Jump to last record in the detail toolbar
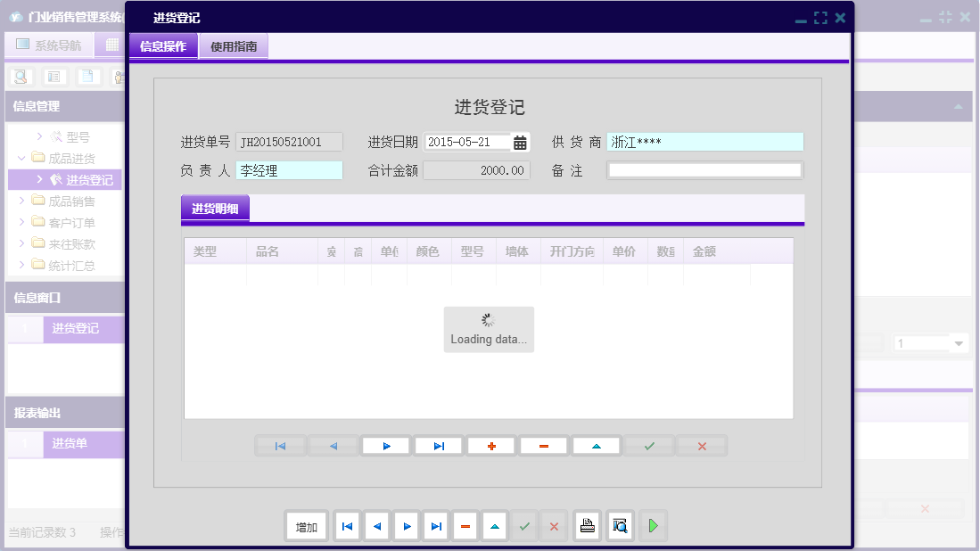This screenshot has height=551, width=980. [438, 445]
